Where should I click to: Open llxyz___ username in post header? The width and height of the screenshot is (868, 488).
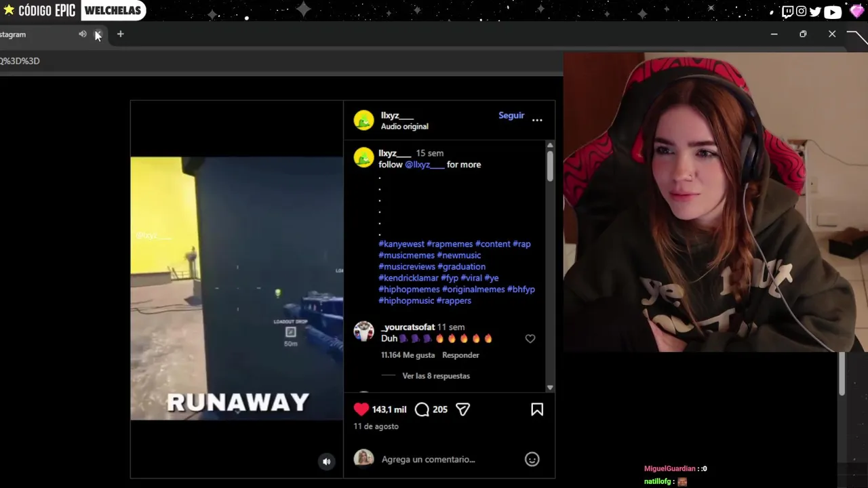397,115
